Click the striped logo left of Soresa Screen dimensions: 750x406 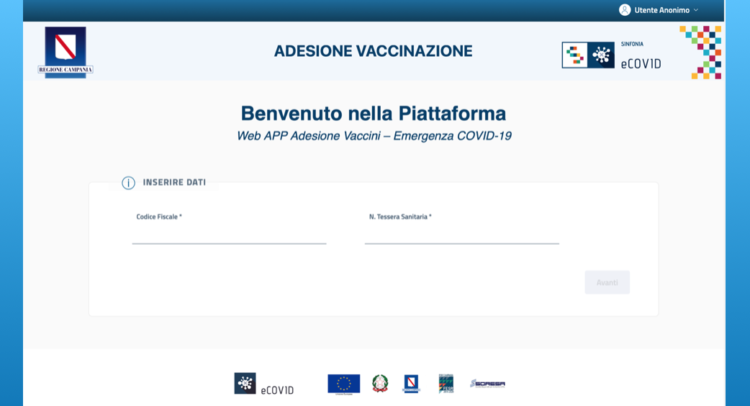pos(446,383)
